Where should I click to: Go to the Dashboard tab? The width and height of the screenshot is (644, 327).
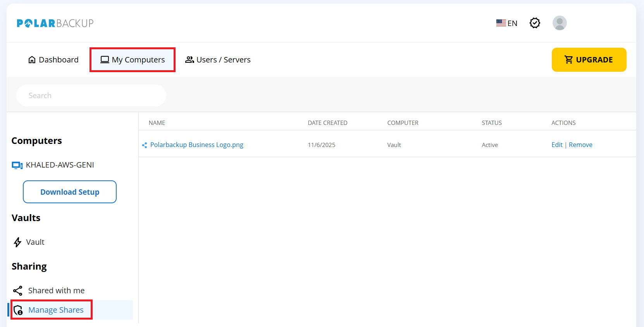click(53, 60)
